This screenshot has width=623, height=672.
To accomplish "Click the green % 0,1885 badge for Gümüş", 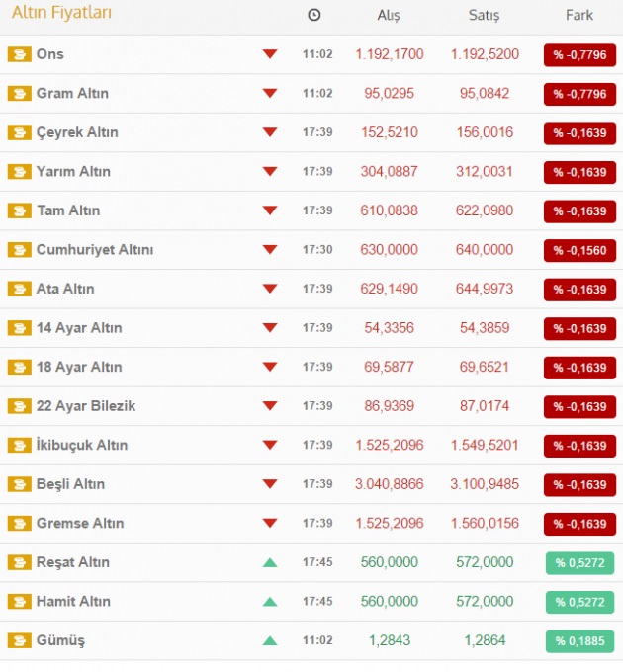I will click(579, 641).
